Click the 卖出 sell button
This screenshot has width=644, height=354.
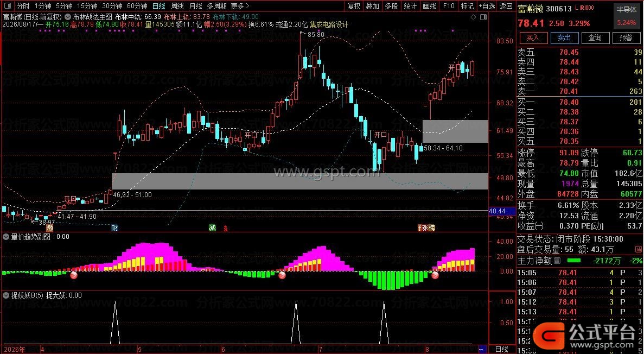(x=564, y=38)
